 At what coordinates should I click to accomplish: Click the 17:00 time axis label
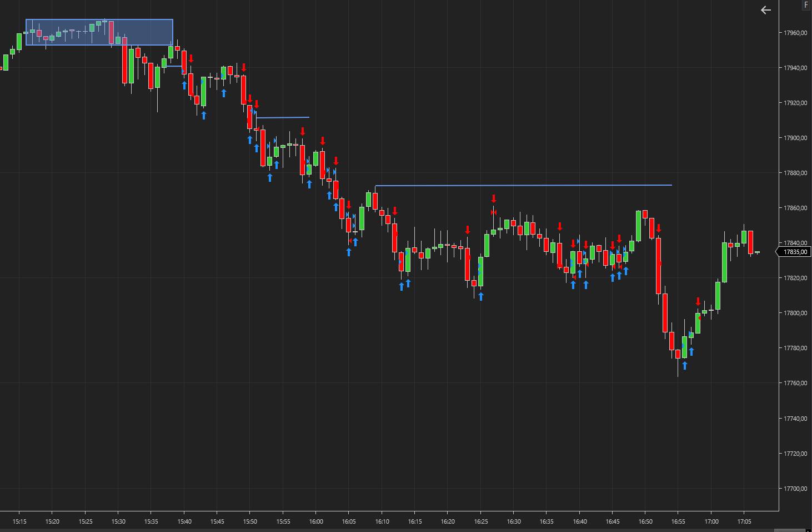click(711, 521)
